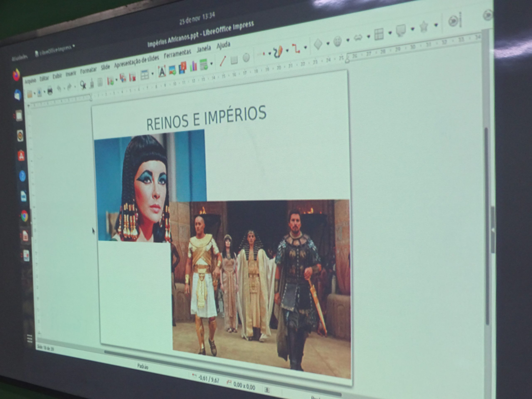Launch Ubuntu Software from the dock
Image resolution: width=532 pixels, height=399 pixels.
[x=21, y=156]
